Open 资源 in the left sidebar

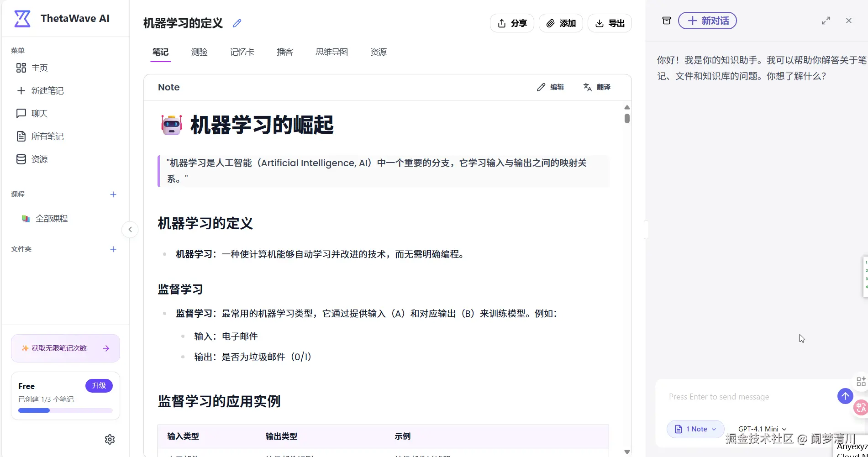coord(32,159)
